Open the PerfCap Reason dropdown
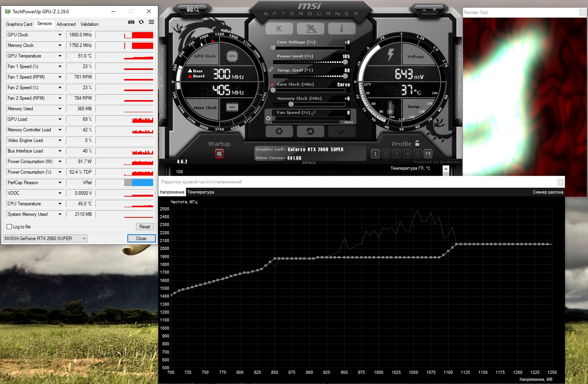The width and height of the screenshot is (588, 384). pyautogui.click(x=60, y=183)
